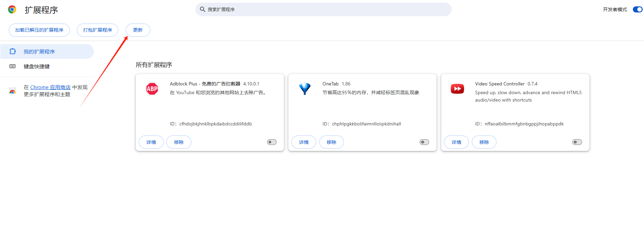Click 移除 for Video Speed Controller

pos(484,142)
